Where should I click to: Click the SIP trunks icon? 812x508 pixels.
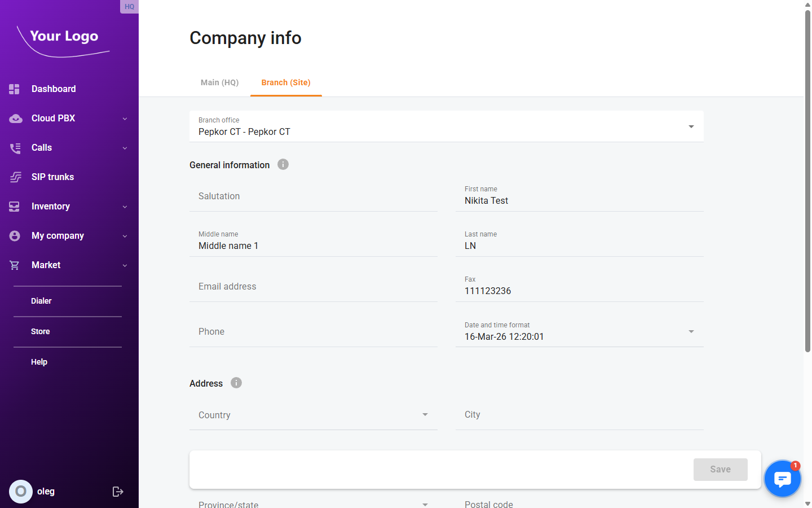14,177
